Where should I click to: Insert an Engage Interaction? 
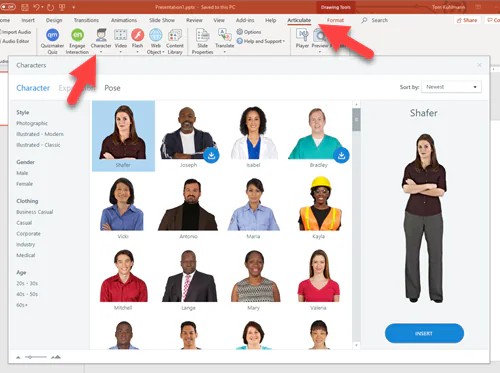click(77, 41)
